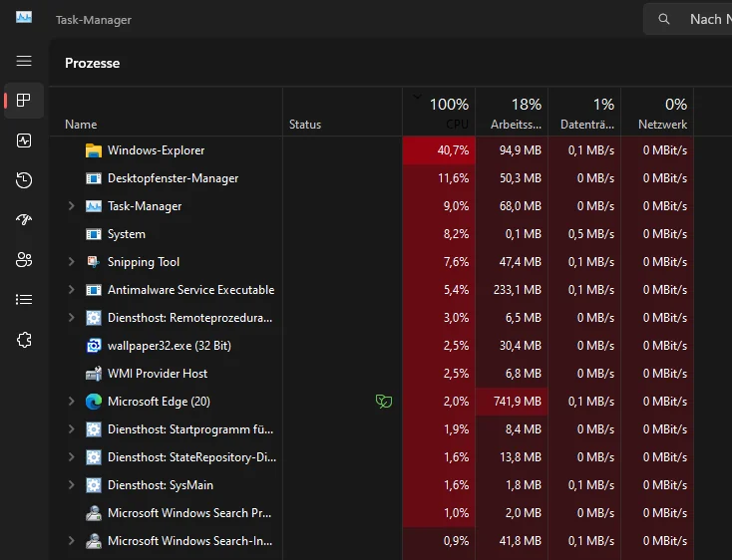Select the Microsoft Windows Search Pr... name
The image size is (732, 560).
(189, 513)
